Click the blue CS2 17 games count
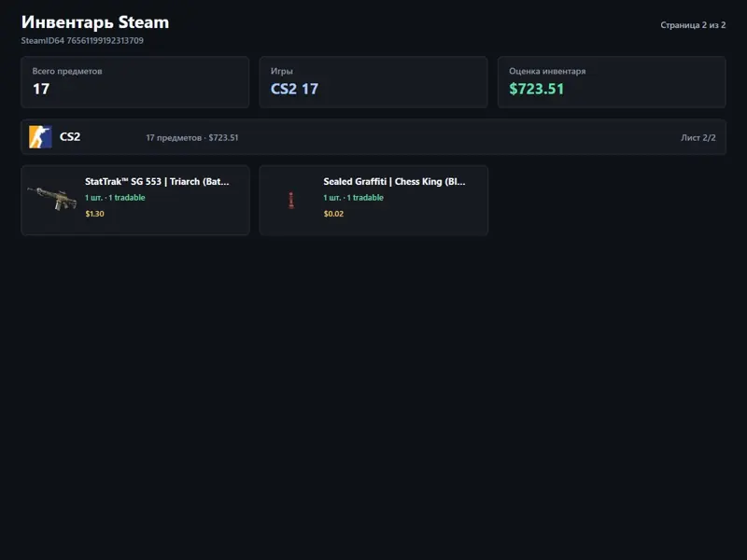This screenshot has width=747, height=560. point(294,89)
